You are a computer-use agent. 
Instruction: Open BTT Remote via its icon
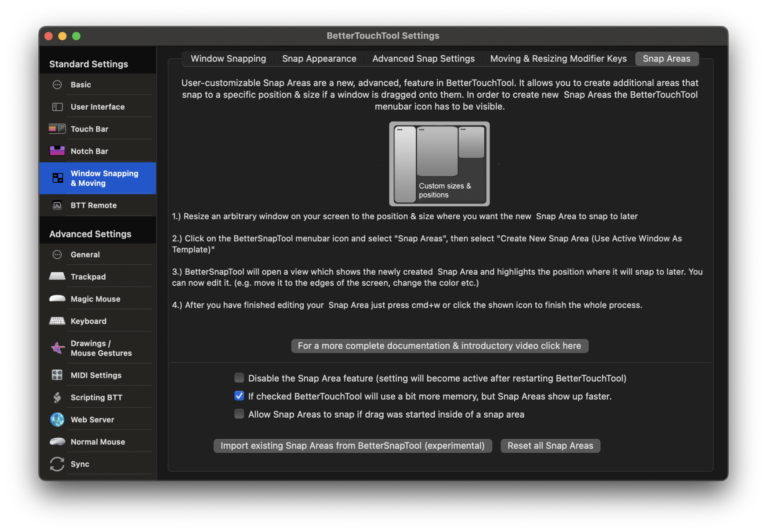click(x=57, y=205)
